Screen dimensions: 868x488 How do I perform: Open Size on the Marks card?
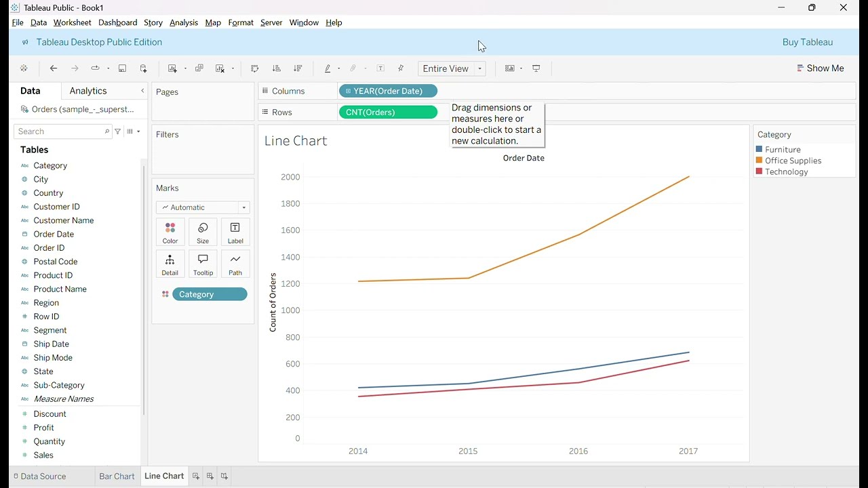point(203,232)
